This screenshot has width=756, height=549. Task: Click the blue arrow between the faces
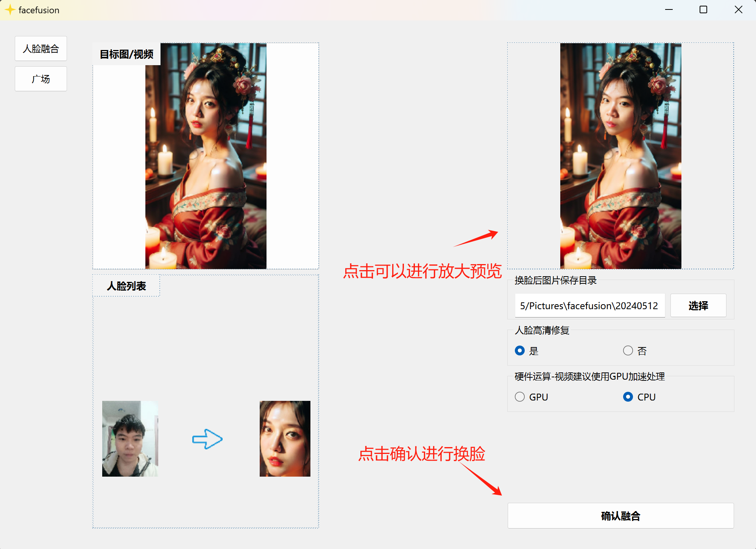click(x=207, y=439)
